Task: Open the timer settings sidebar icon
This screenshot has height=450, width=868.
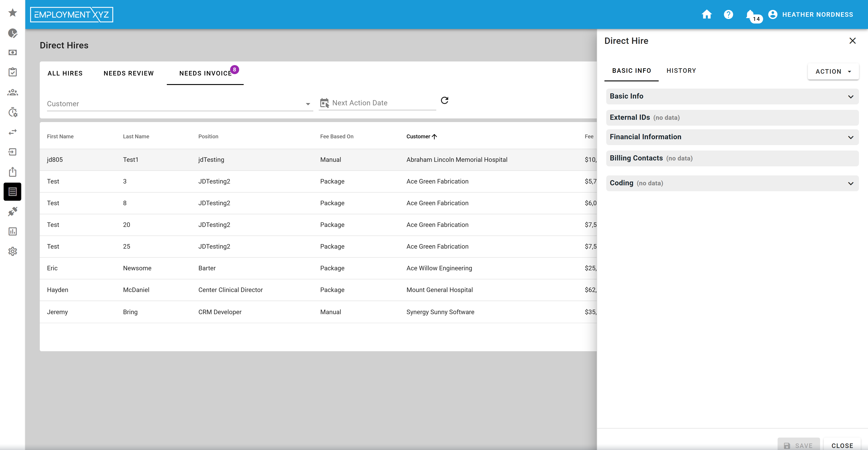Action: click(x=12, y=112)
